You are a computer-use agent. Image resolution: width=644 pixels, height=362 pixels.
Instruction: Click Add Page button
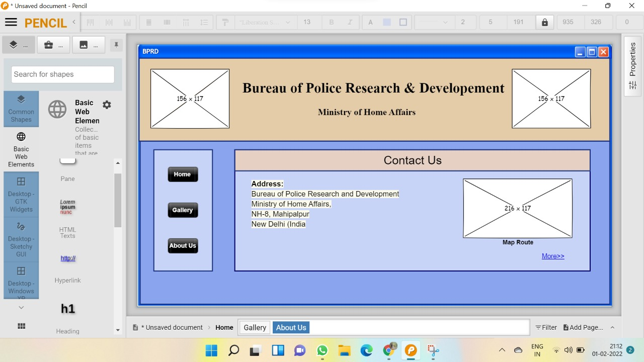coord(583,327)
